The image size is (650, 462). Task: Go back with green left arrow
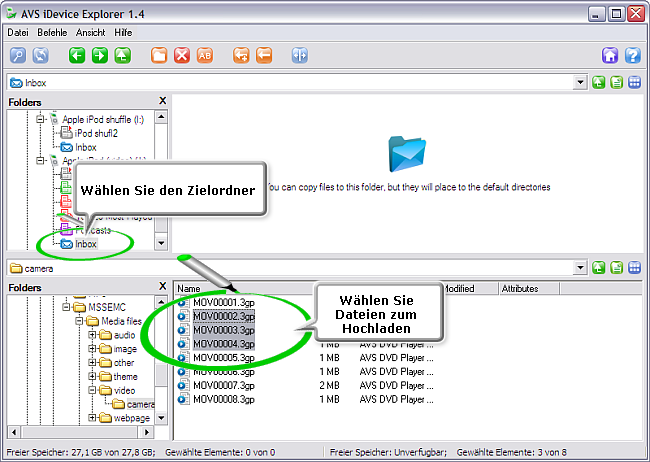(77, 55)
